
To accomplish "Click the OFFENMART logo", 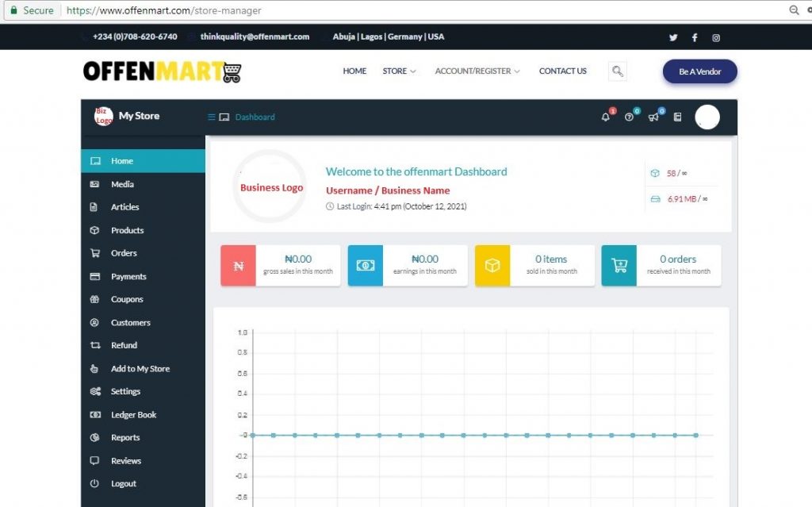I will 162,72.
